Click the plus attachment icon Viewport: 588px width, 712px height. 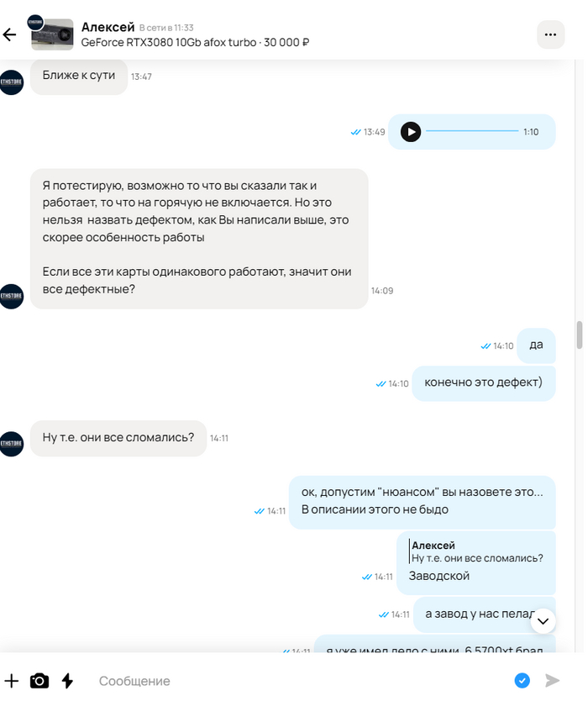(12, 681)
